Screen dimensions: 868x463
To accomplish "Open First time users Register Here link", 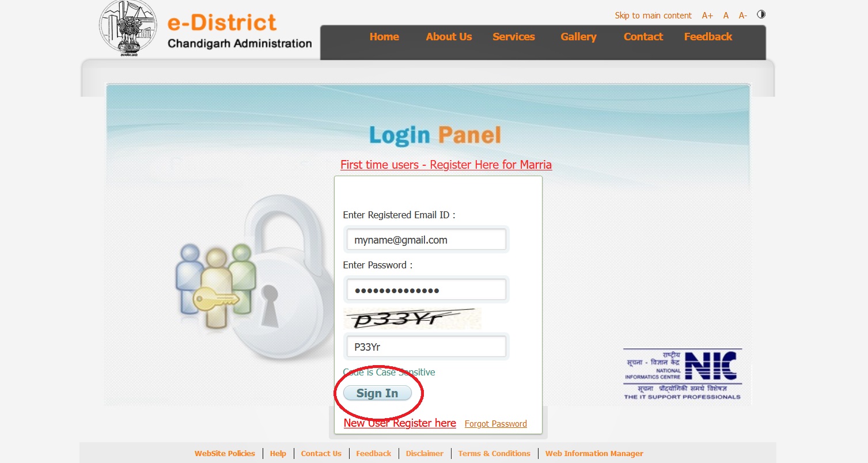I will pyautogui.click(x=446, y=165).
